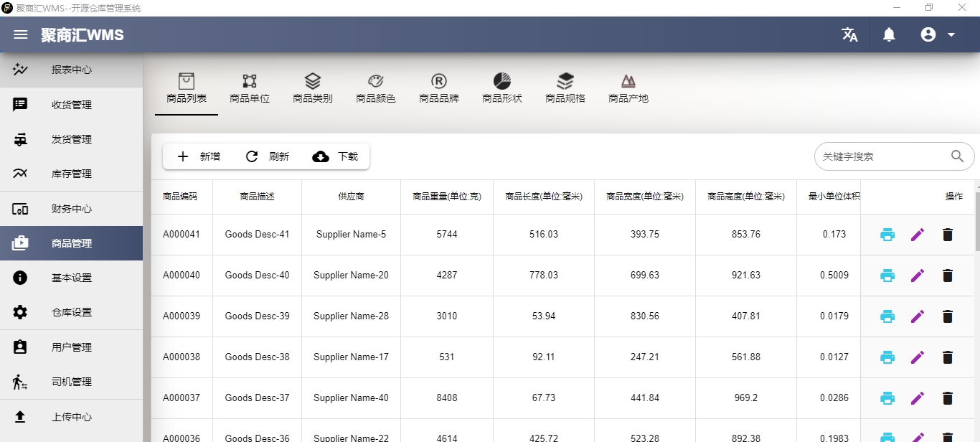The height and width of the screenshot is (442, 980).
Task: Click the search magnifier icon
Action: click(x=957, y=156)
